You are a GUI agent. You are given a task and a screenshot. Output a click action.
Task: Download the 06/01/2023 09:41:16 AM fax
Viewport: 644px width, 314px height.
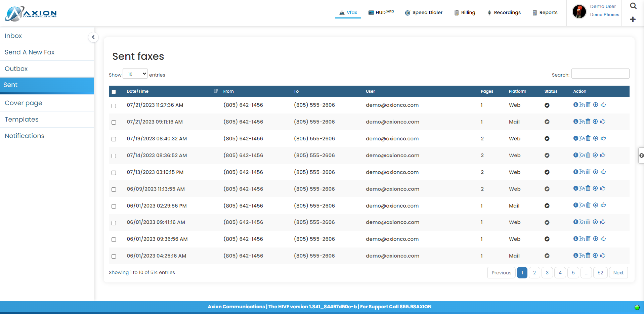595,222
